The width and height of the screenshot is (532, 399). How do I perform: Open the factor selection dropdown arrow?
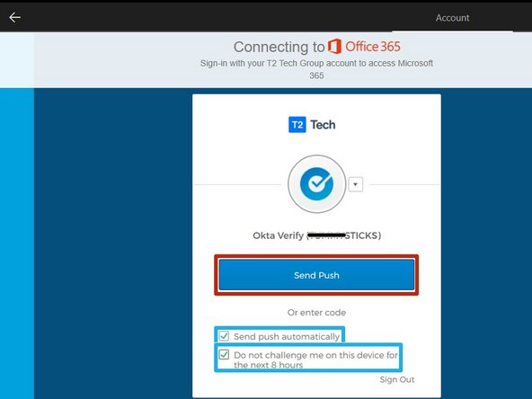[355, 184]
